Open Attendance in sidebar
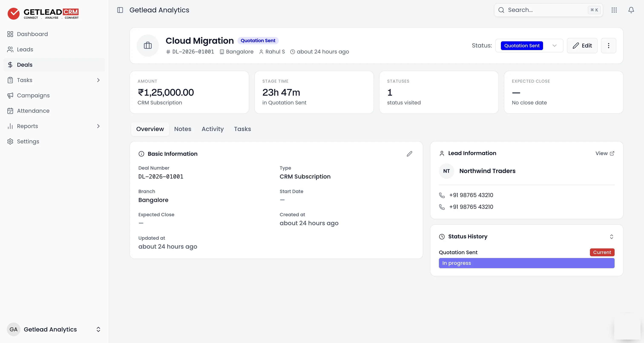644x343 pixels. (54, 111)
